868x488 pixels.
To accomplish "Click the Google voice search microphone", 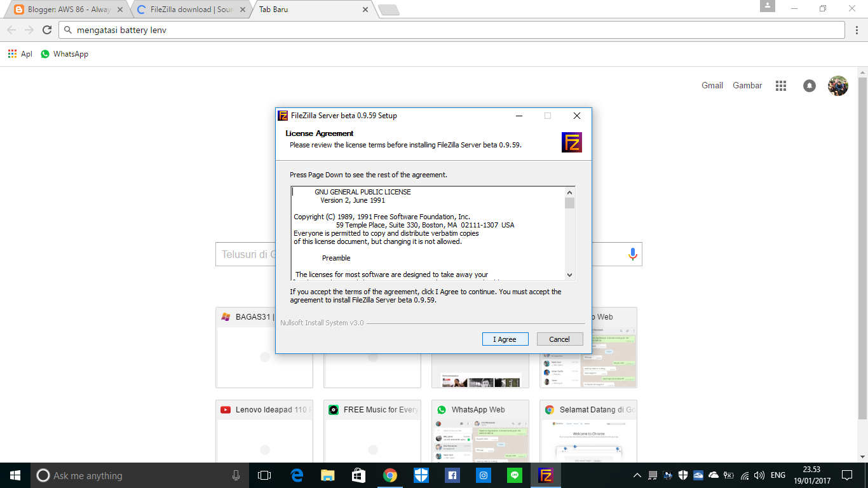I will (632, 254).
